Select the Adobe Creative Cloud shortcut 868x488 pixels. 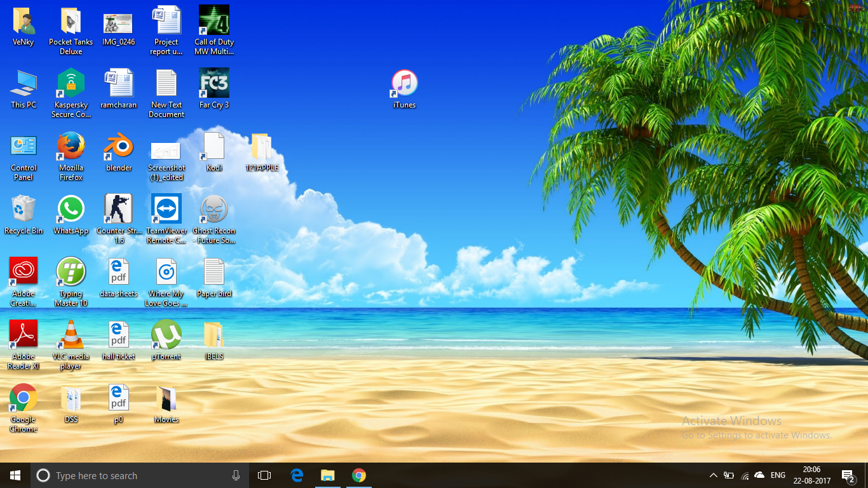(x=24, y=282)
